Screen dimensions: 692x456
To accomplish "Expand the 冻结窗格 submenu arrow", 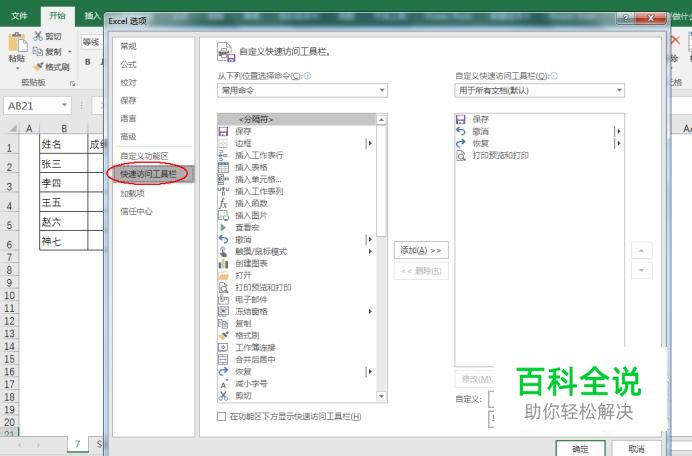I will (x=370, y=312).
